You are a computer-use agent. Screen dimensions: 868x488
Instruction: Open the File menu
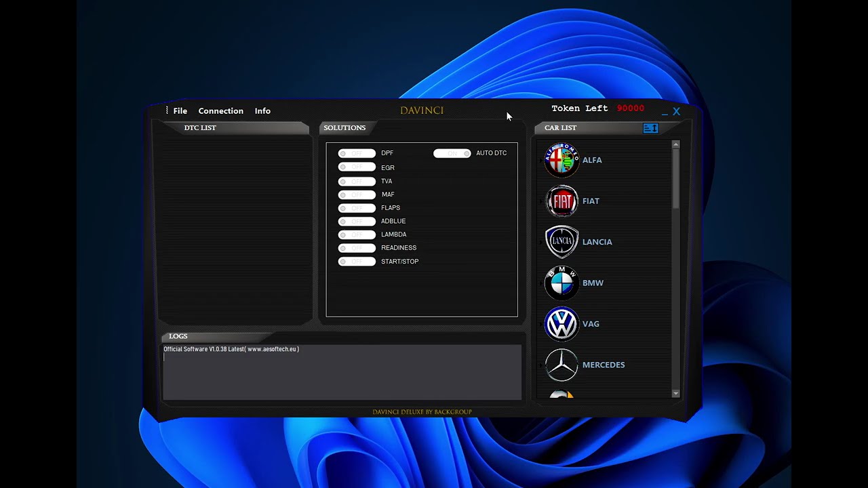click(x=180, y=111)
